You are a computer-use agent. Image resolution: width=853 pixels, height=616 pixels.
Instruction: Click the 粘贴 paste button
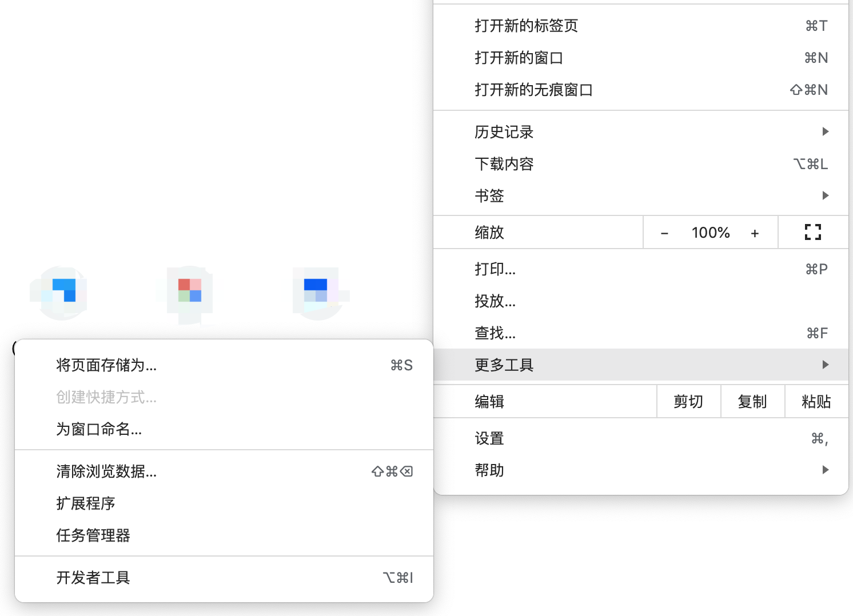[816, 402]
